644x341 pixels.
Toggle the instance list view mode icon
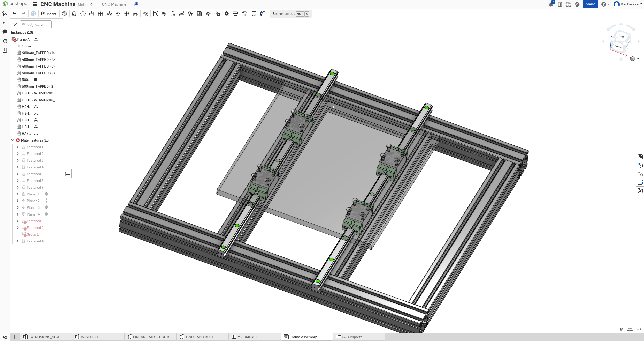pyautogui.click(x=57, y=25)
